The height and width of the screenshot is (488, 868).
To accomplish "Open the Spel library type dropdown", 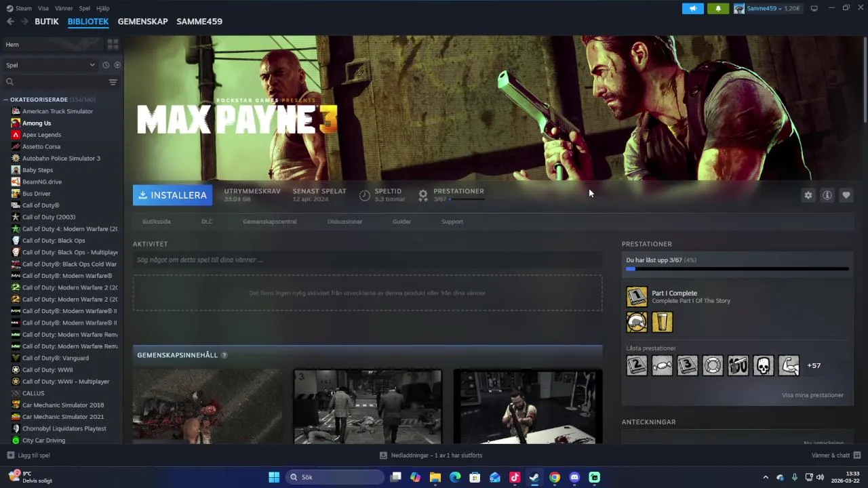I will [51, 65].
